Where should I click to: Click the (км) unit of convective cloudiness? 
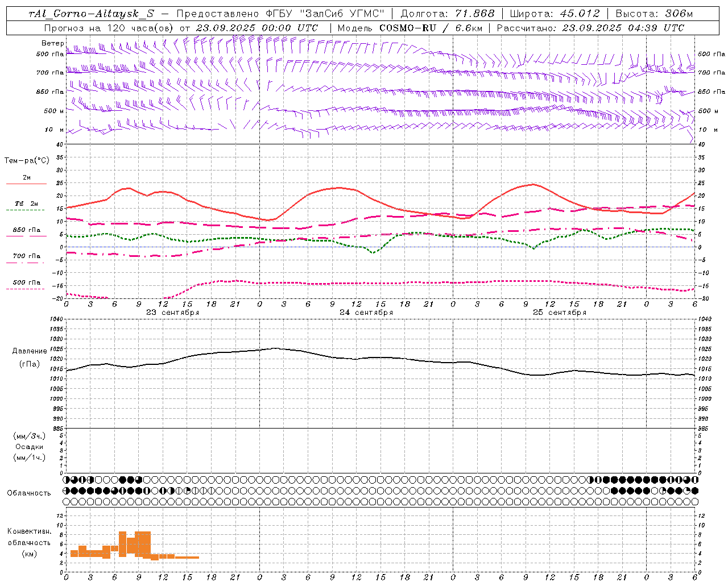pos(29,554)
